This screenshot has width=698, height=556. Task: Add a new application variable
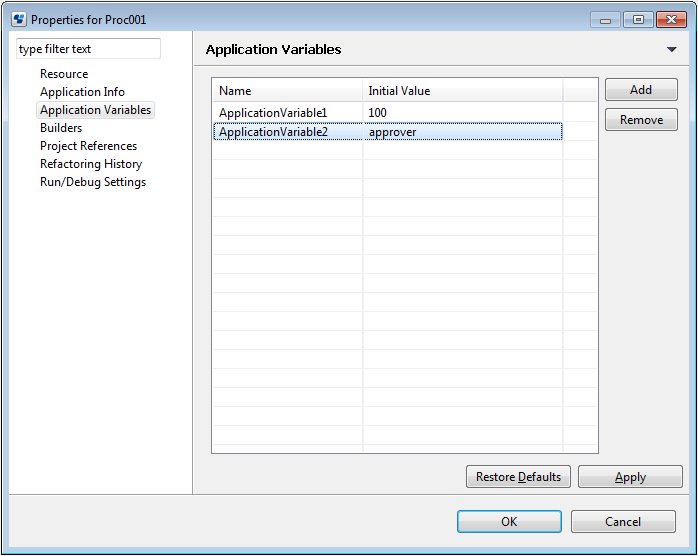click(641, 90)
